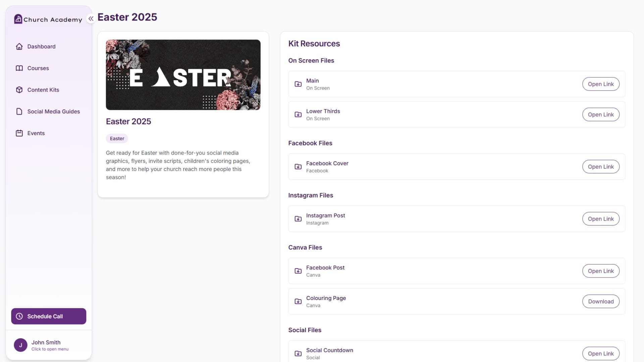Click the folder icon beside Colouring Page
644x362 pixels.
click(x=298, y=302)
